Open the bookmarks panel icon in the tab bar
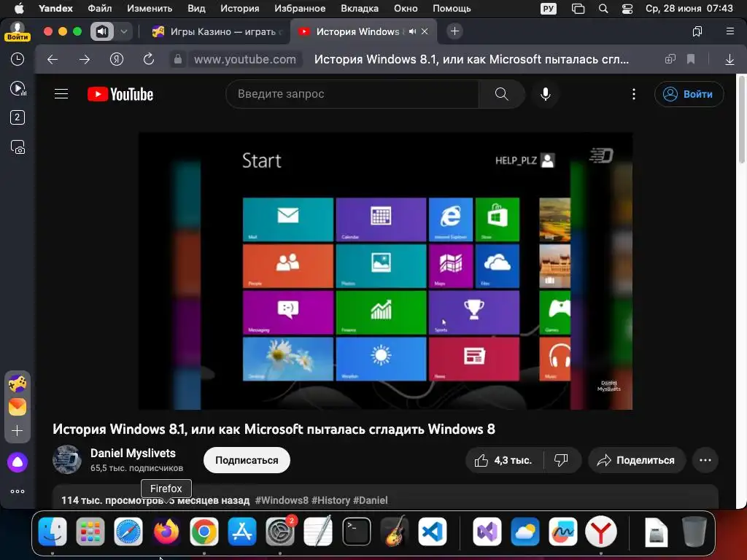Screen dimensions: 747x560 (x=697, y=31)
